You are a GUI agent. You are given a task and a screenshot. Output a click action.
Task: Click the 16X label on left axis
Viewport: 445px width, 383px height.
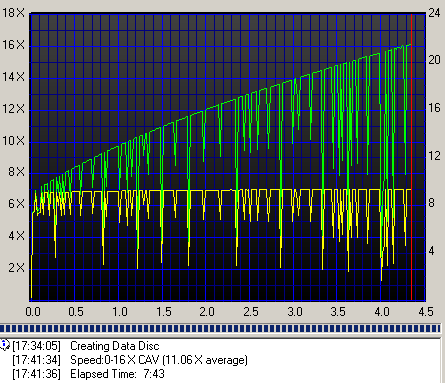pos(13,45)
